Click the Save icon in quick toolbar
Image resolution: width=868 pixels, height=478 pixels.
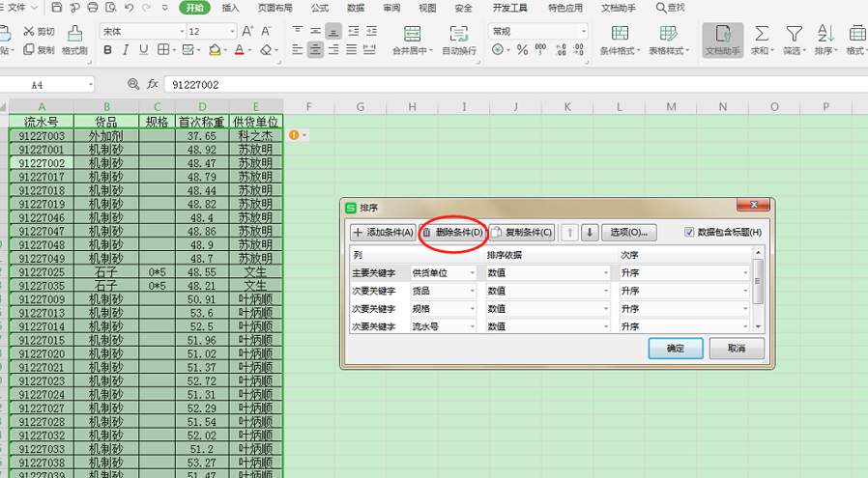tap(56, 7)
